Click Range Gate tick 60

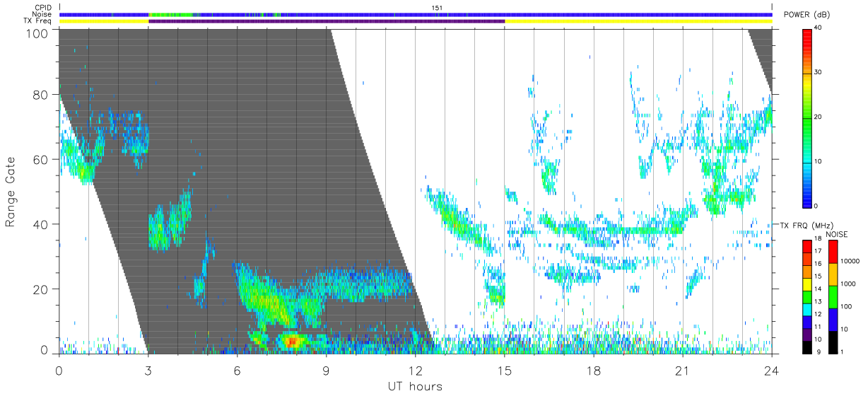(x=42, y=160)
